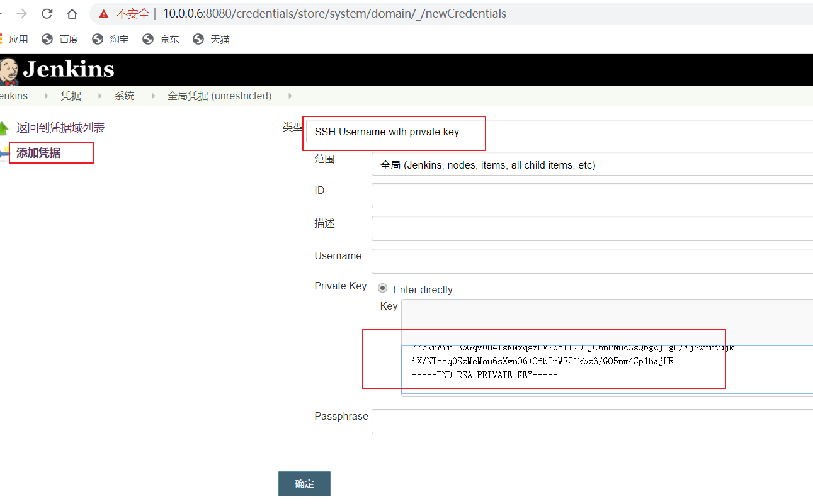Click the 凭据 breadcrumb item
The image size is (813, 504).
click(71, 96)
